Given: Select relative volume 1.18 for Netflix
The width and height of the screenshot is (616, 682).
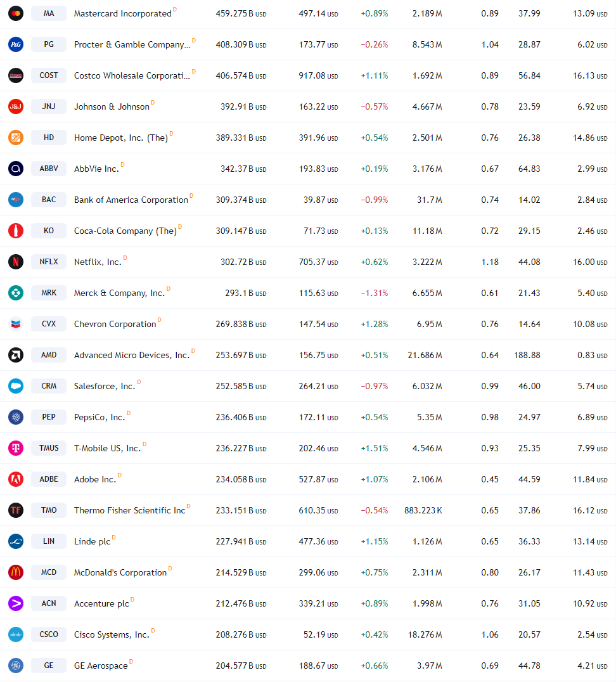Looking at the screenshot, I should (x=490, y=262).
